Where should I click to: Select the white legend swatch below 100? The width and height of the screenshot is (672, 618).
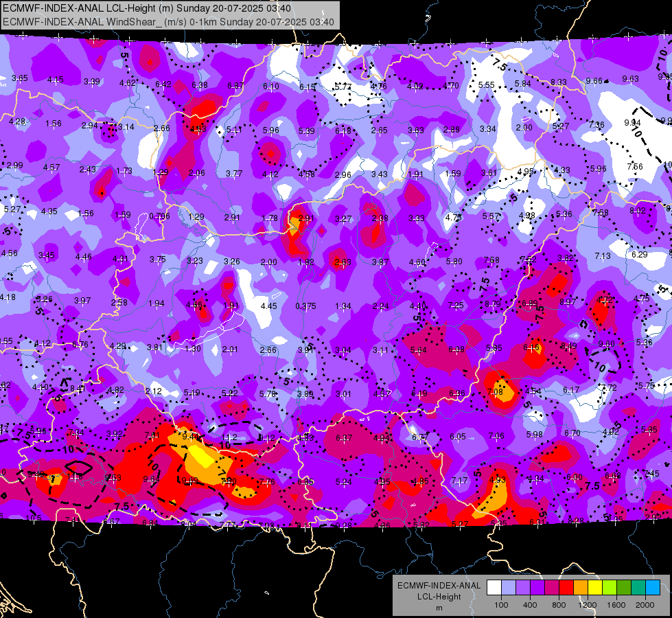tap(494, 588)
